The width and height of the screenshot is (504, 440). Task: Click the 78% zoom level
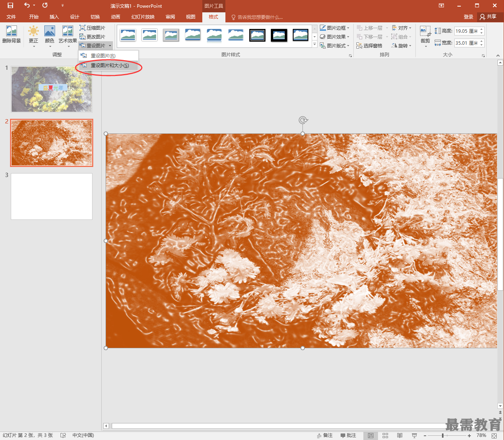pos(481,435)
